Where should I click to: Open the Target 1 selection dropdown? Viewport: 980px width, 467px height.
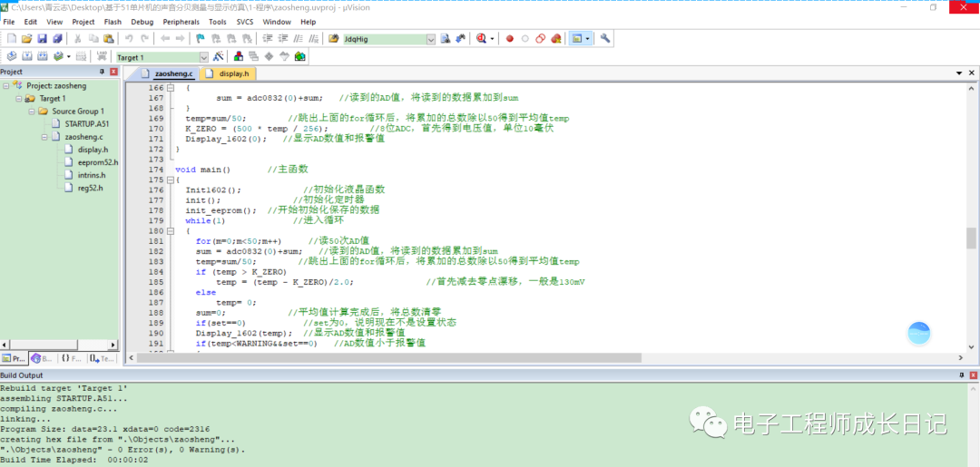click(x=204, y=57)
